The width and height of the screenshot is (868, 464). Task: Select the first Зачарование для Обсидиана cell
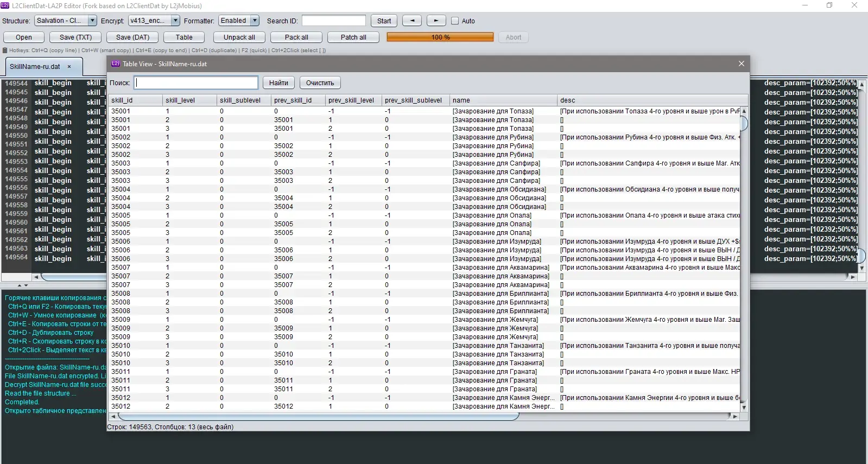(x=503, y=189)
